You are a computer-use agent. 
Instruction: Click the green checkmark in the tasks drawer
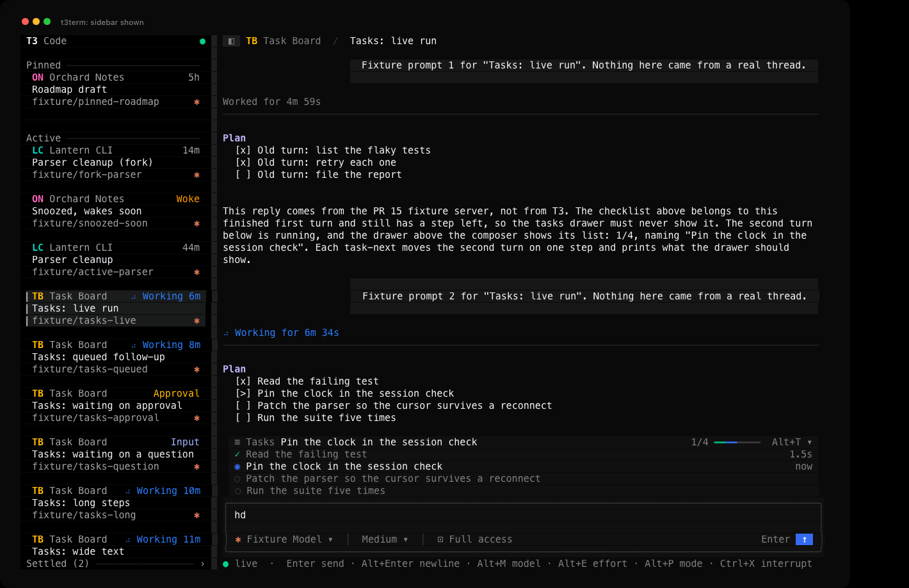click(x=237, y=454)
